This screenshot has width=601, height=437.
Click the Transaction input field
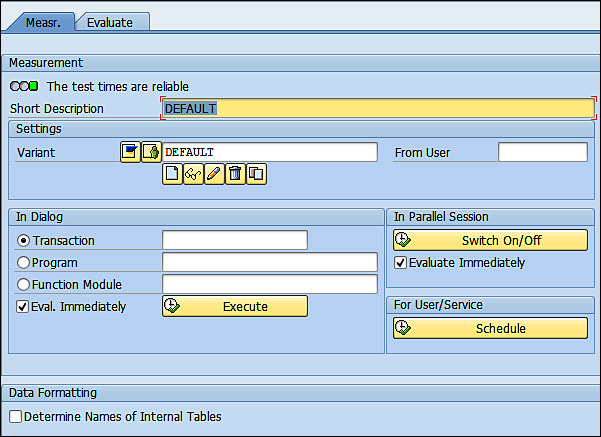(235, 240)
